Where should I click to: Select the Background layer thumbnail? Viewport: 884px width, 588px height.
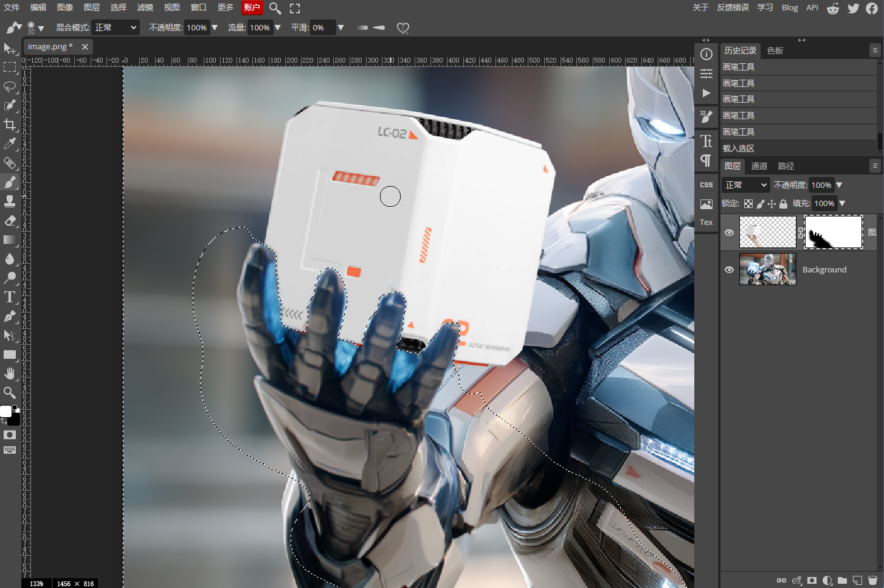tap(767, 269)
